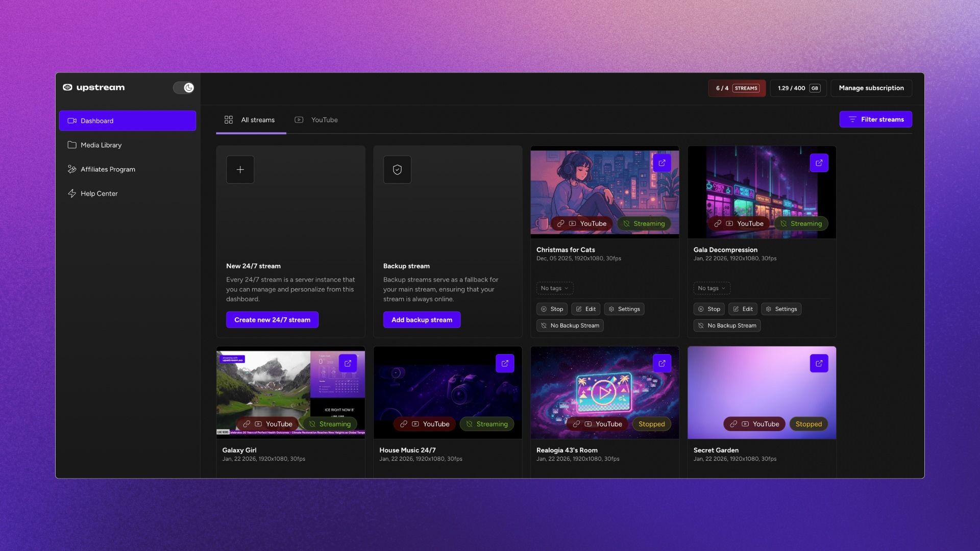Image resolution: width=980 pixels, height=551 pixels.
Task: Click the external link icon on Christmas for Cats
Action: 661,163
